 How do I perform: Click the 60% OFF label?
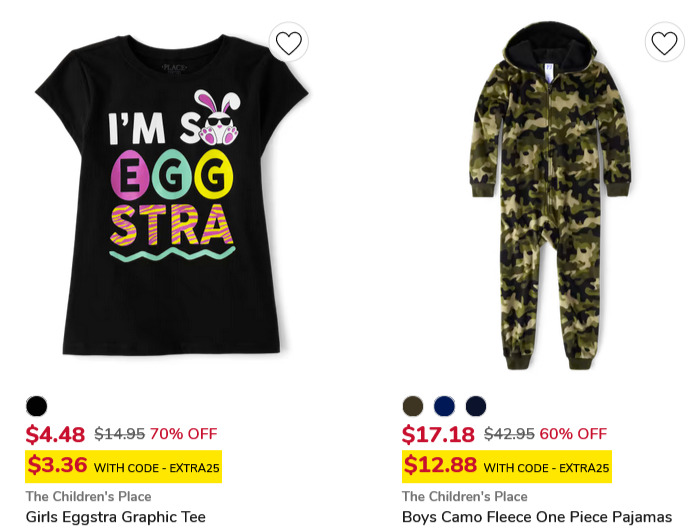point(573,434)
